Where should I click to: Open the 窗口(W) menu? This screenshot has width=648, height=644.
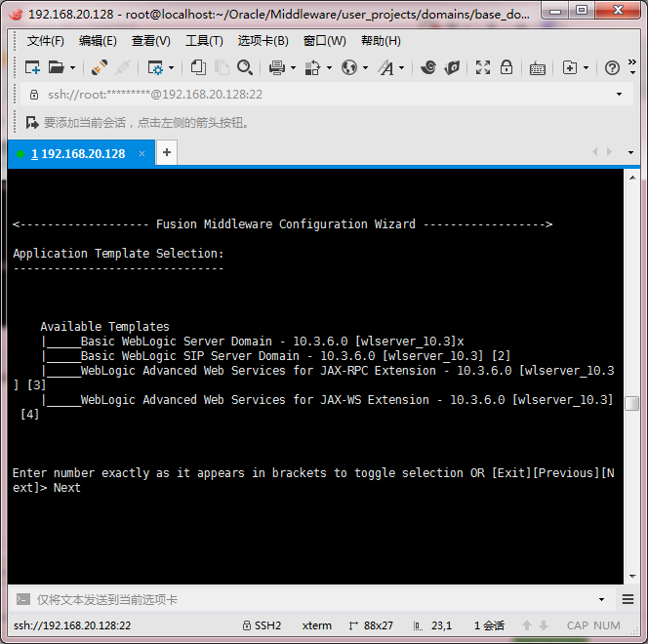[324, 41]
